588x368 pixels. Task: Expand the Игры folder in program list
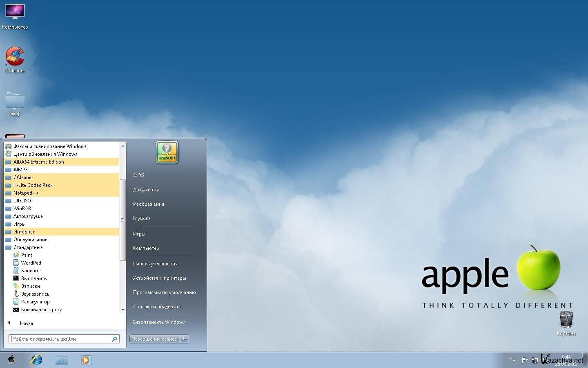point(62,224)
